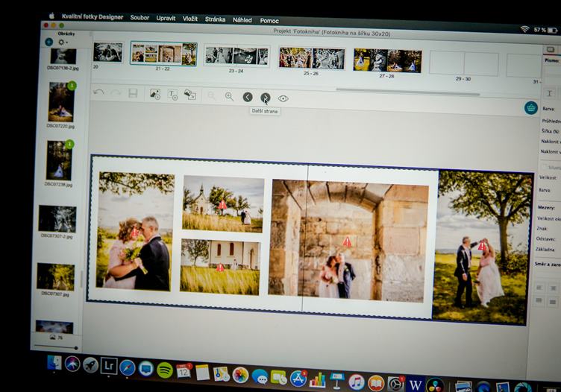
Task: Open the Kvalitní fotky Designer menu
Action: (x=93, y=16)
